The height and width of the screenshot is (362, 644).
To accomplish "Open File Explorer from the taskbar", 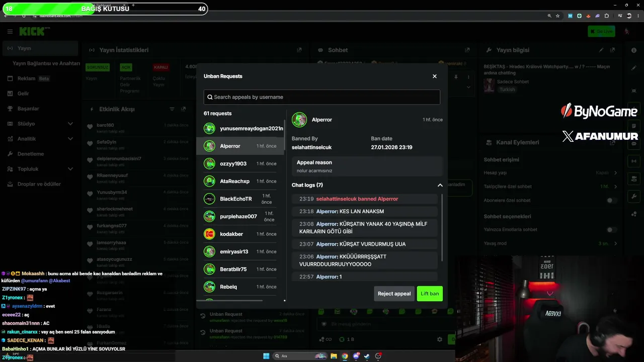I will pos(333,356).
